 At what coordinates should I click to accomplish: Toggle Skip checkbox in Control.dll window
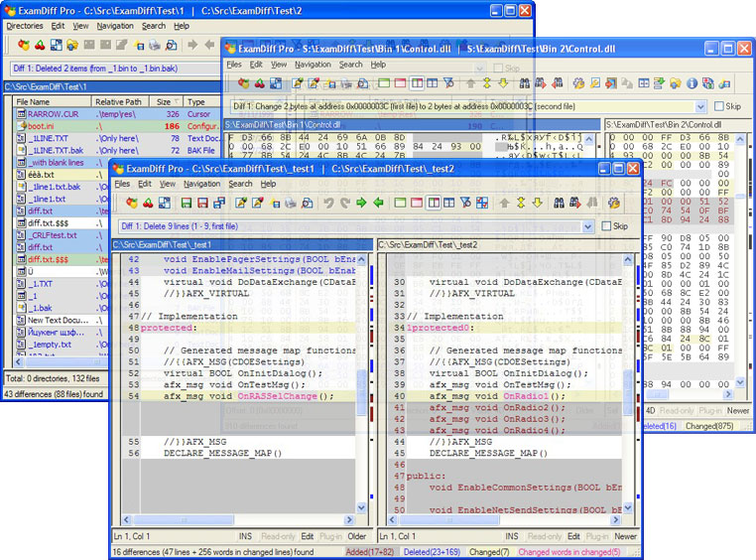[x=719, y=106]
